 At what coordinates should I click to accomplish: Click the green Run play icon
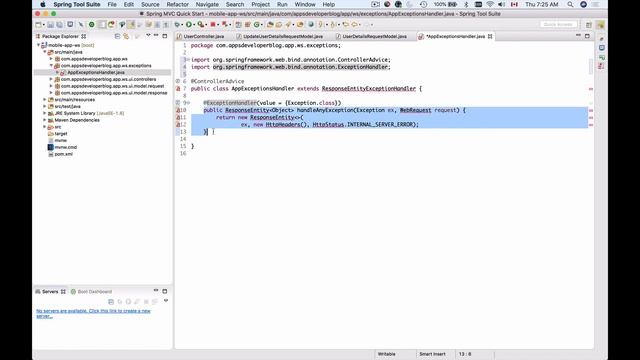(x=189, y=24)
